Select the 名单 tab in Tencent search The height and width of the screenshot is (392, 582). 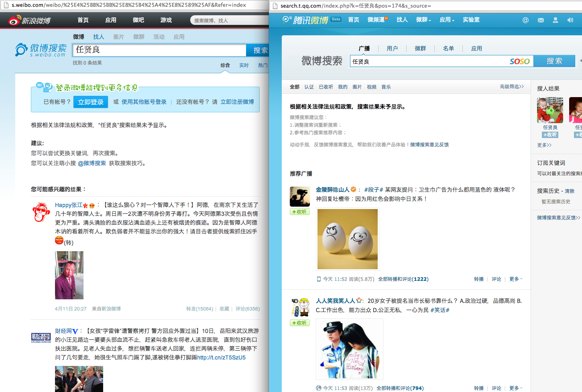(448, 49)
